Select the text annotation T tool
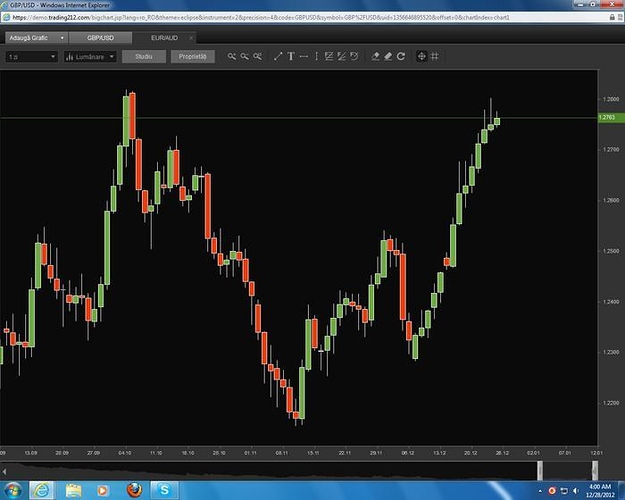Screen dimensions: 625x500 click(x=291, y=56)
